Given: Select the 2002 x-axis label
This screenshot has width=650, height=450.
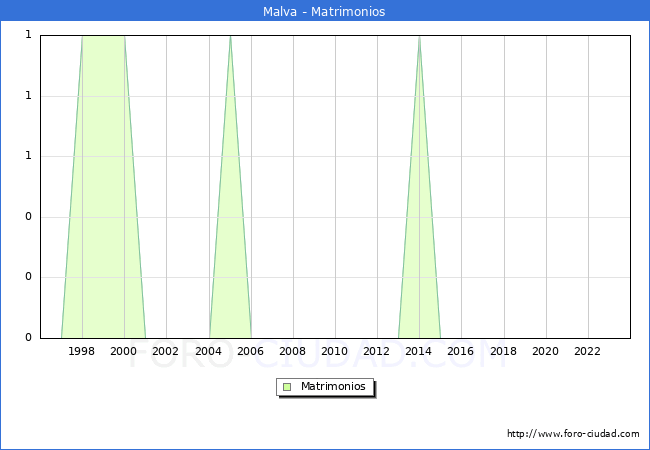Looking at the screenshot, I should click(x=166, y=351).
